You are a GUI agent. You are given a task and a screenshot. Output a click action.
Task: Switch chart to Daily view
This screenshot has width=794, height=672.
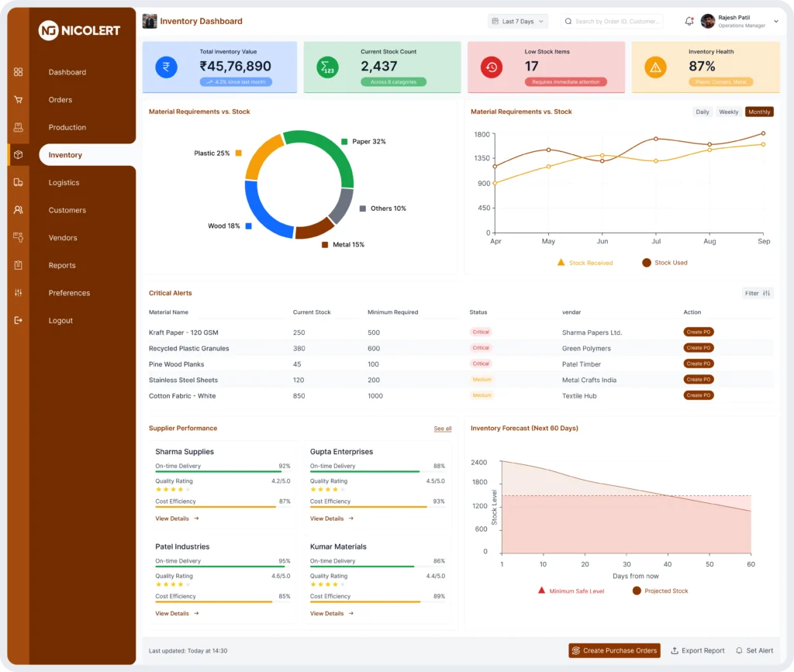tap(703, 112)
